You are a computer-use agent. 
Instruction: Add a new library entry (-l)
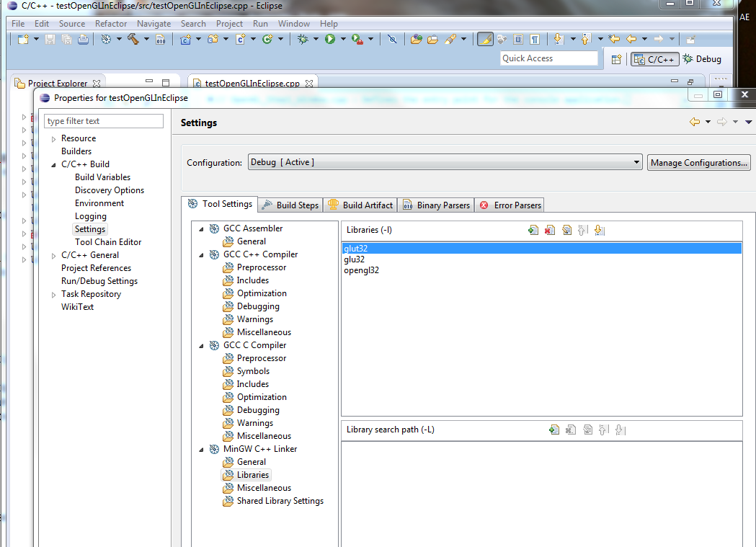(x=533, y=230)
